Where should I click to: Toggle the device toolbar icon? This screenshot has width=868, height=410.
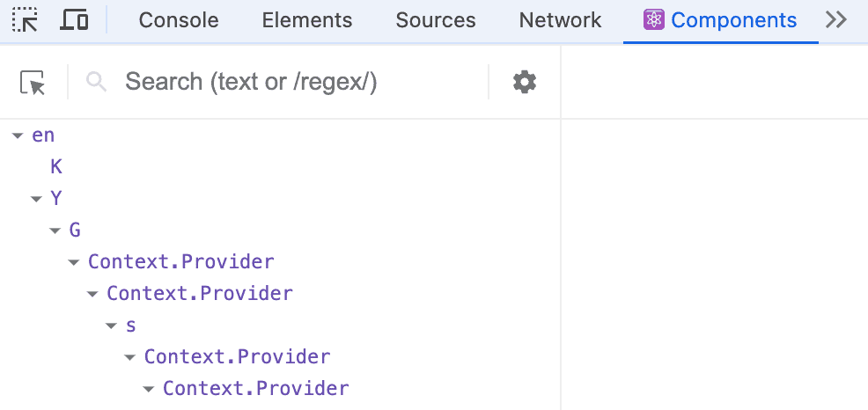pyautogui.click(x=74, y=20)
